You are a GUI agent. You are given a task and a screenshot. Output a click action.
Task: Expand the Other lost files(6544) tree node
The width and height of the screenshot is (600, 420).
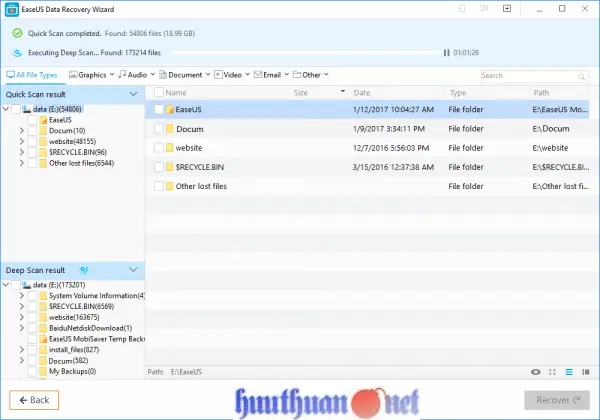click(21, 163)
